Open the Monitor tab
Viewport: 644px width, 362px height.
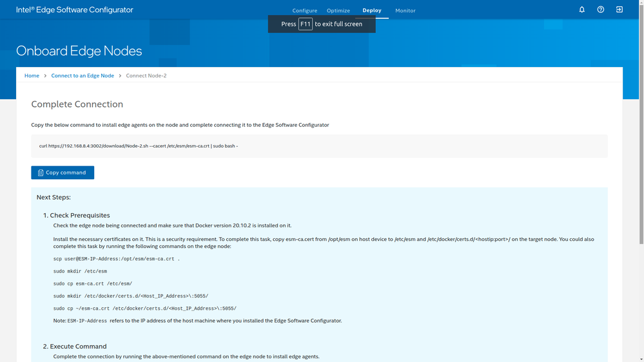point(405,10)
